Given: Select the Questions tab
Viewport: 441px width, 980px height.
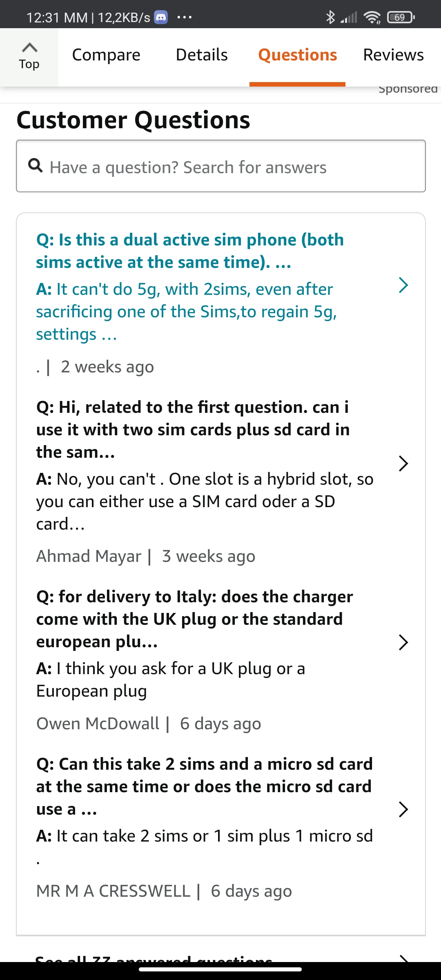Looking at the screenshot, I should tap(297, 55).
